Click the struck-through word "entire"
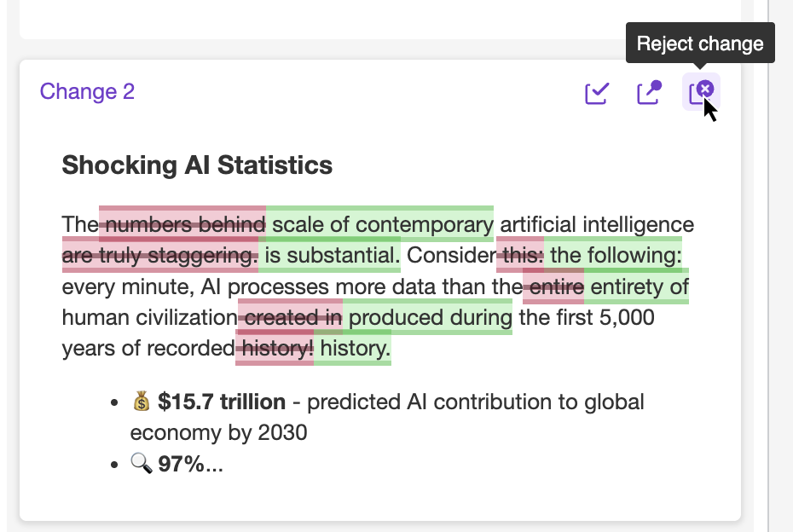793x532 pixels. point(555,286)
